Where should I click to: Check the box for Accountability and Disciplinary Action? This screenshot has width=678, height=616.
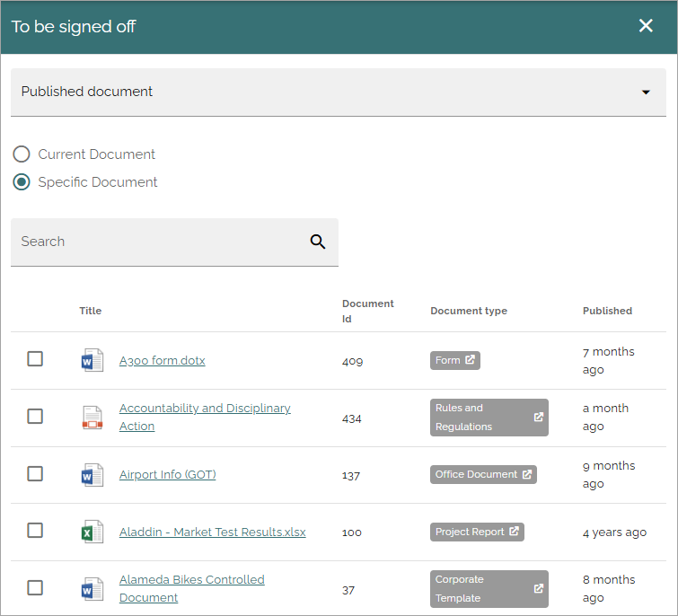pyautogui.click(x=35, y=417)
